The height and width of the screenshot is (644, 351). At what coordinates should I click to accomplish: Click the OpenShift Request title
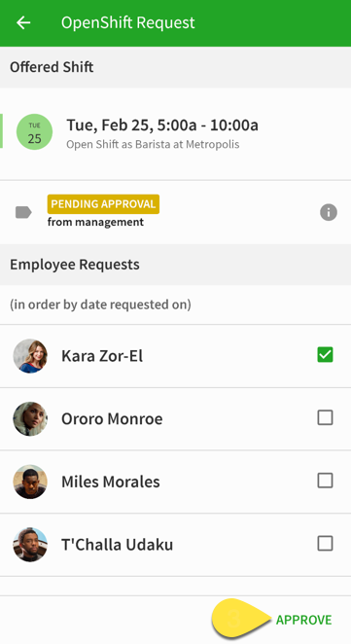[x=128, y=22]
